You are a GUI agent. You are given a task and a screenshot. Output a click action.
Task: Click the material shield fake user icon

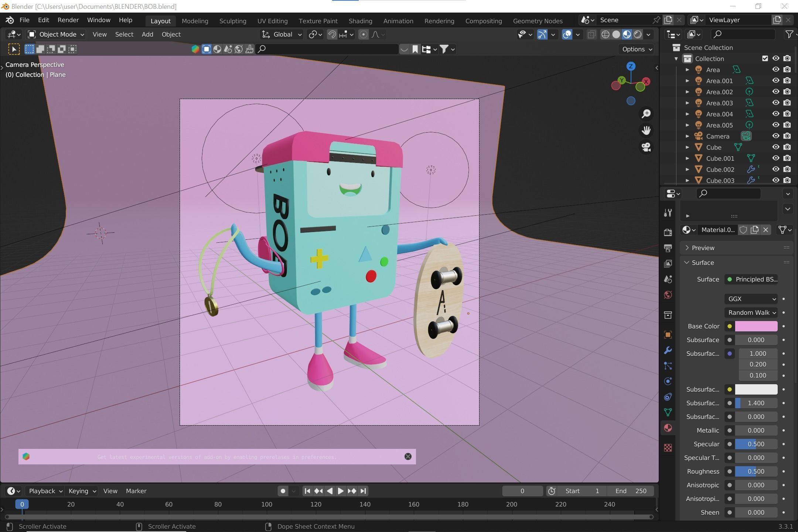click(x=743, y=230)
